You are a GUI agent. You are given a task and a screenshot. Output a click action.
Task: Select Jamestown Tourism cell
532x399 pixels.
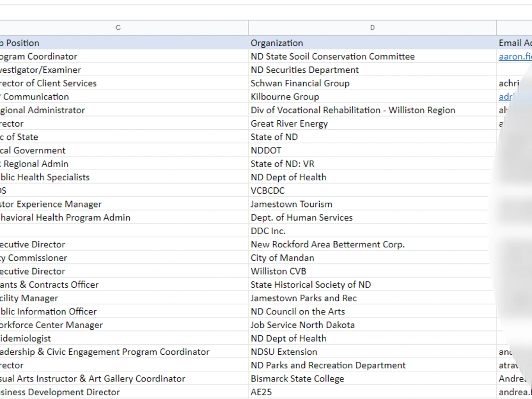pyautogui.click(x=372, y=204)
